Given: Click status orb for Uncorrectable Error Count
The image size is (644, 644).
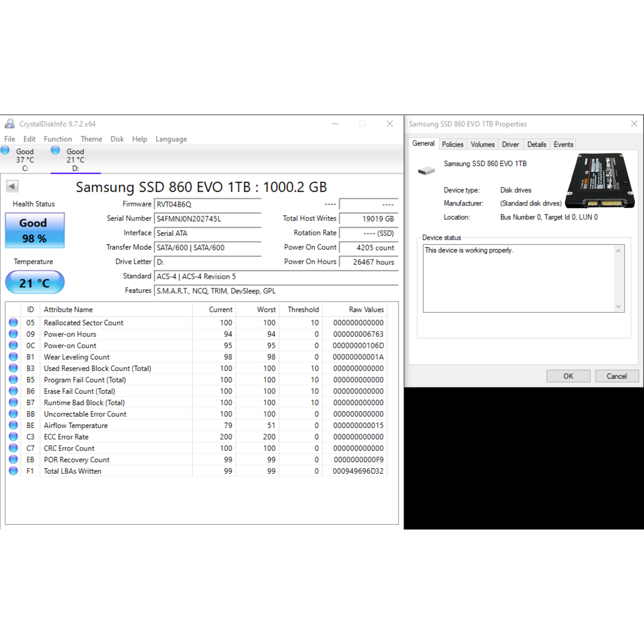Looking at the screenshot, I should 13,414.
